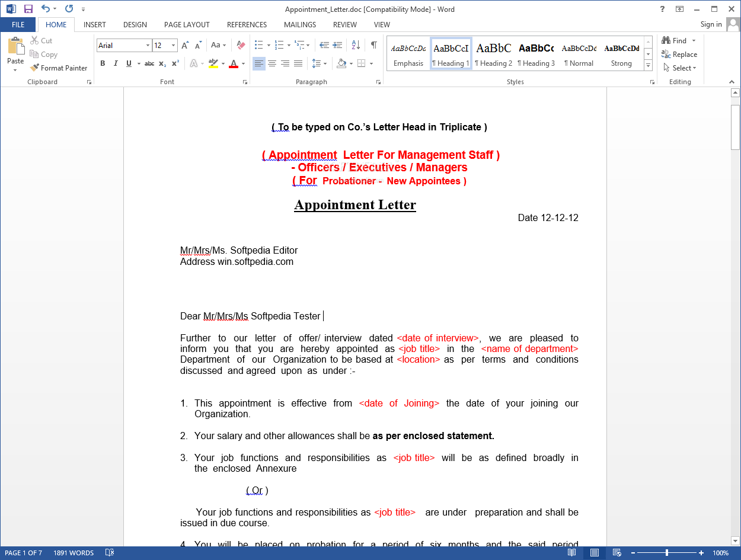The height and width of the screenshot is (560, 741).
Task: Click the vertical scrollbar thumb
Action: 735,127
